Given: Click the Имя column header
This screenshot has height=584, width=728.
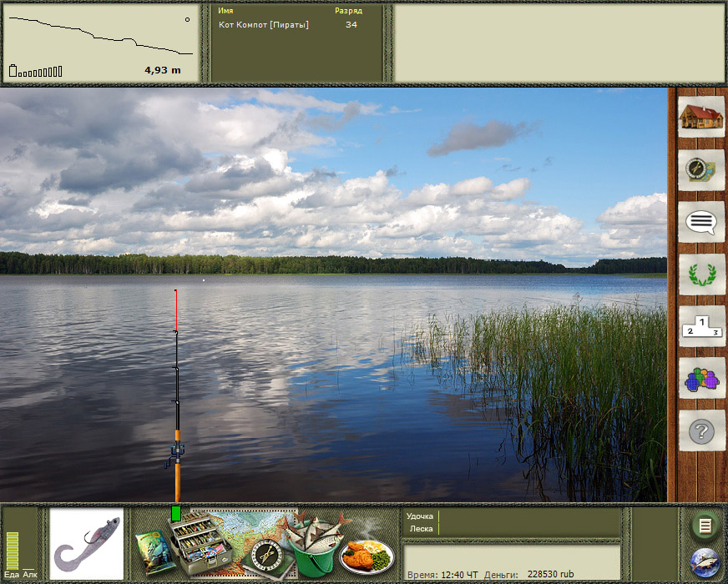Looking at the screenshot, I should coord(225,11).
